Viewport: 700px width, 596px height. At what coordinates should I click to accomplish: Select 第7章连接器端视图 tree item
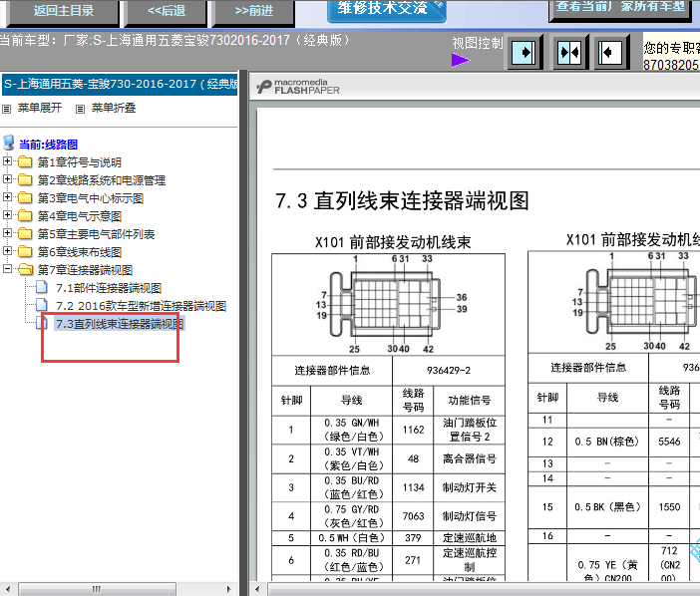85,270
